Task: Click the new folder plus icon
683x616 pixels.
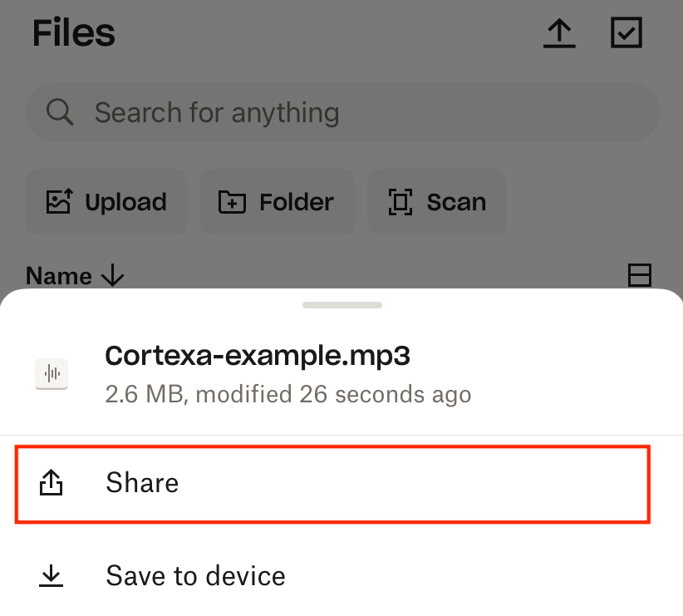Action: (232, 202)
